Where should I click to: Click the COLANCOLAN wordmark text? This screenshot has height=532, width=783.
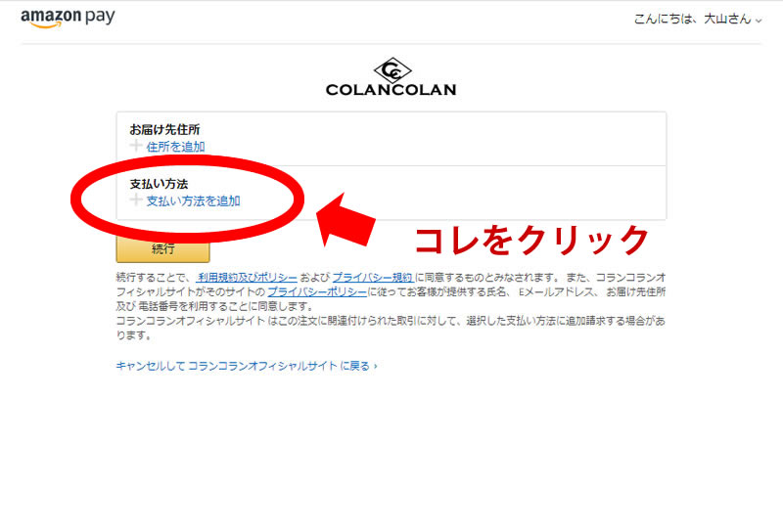391,90
